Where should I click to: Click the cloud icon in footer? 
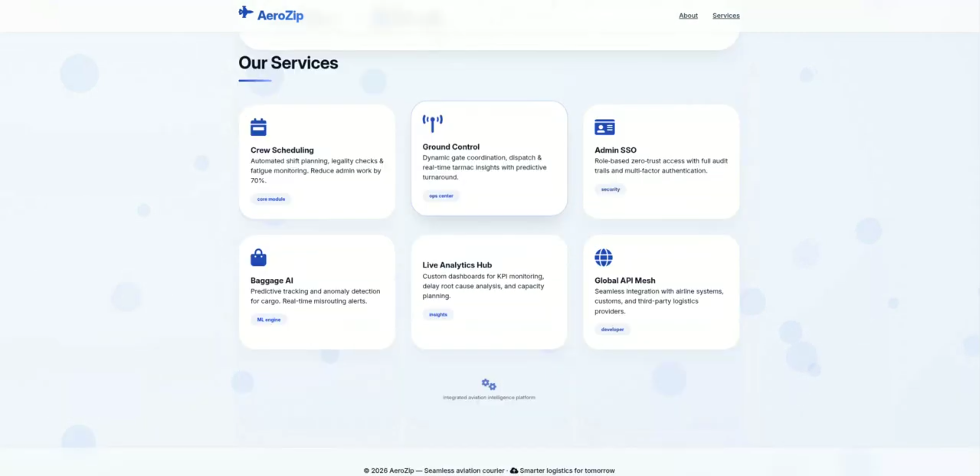[x=514, y=470]
